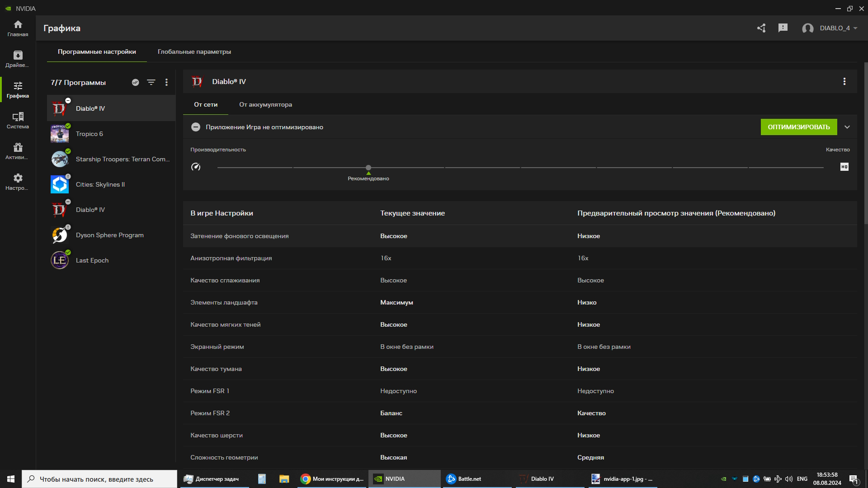The height and width of the screenshot is (488, 868).
Task: Switch to Программные настройки tab
Action: tap(97, 52)
